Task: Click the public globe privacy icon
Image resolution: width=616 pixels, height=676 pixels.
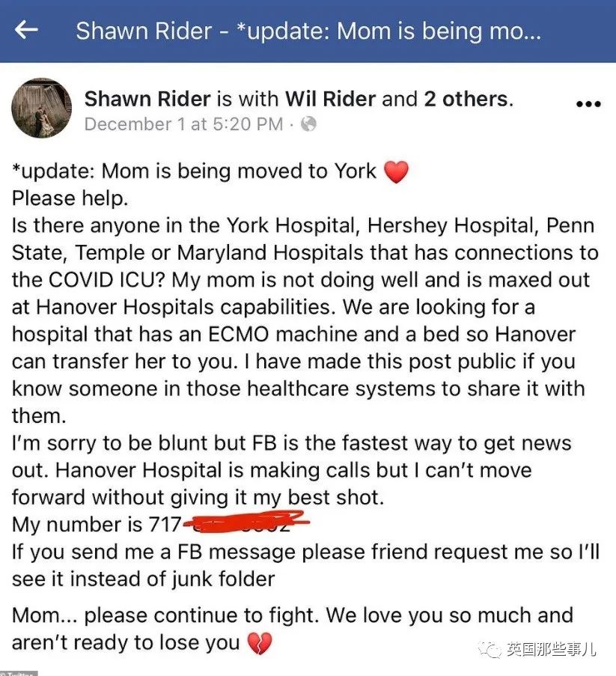Action: pos(308,124)
